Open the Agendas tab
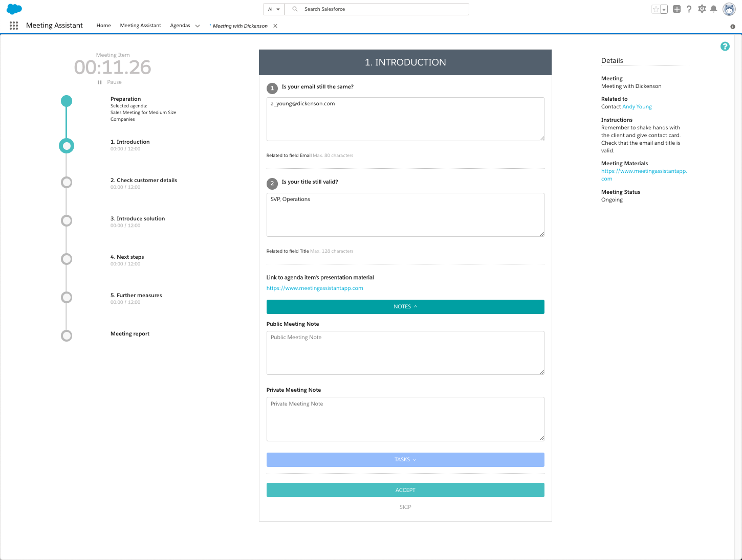This screenshot has width=742, height=560. 180,26
